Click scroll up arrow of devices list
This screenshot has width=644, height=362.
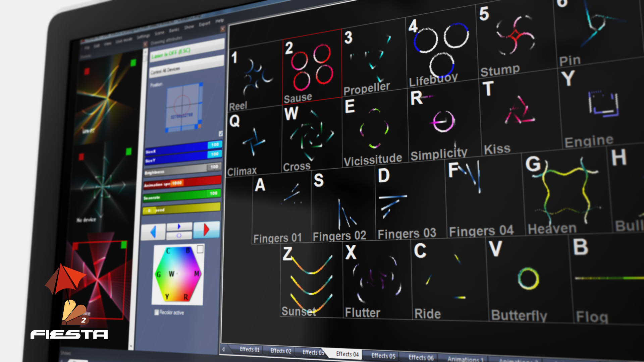click(145, 52)
